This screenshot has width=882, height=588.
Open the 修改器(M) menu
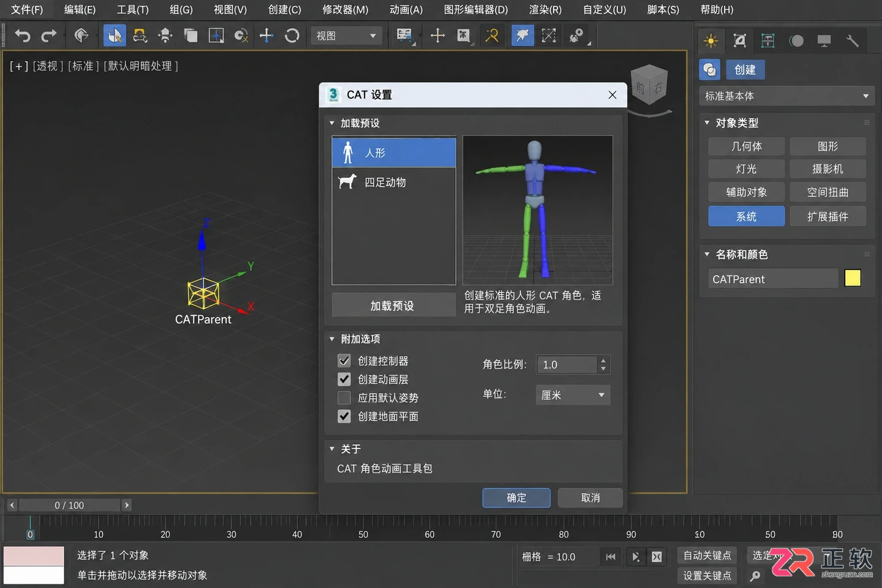pyautogui.click(x=345, y=10)
